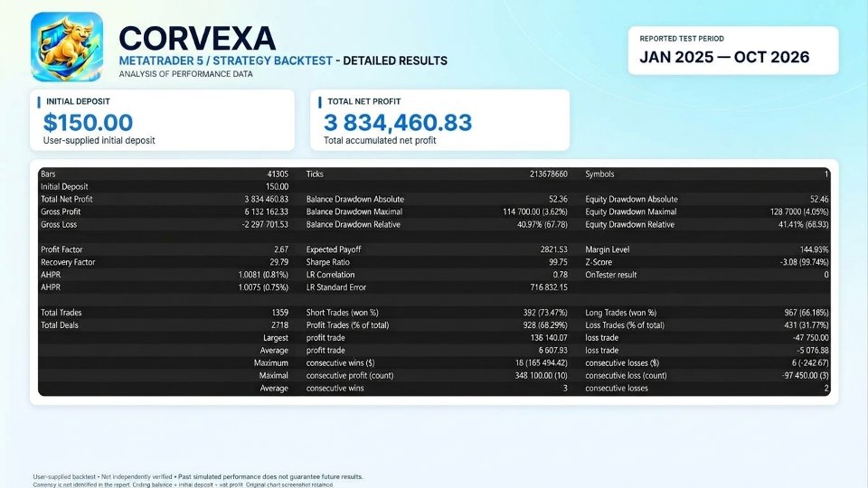Click the large "$150.00" deposit figure

click(x=88, y=122)
